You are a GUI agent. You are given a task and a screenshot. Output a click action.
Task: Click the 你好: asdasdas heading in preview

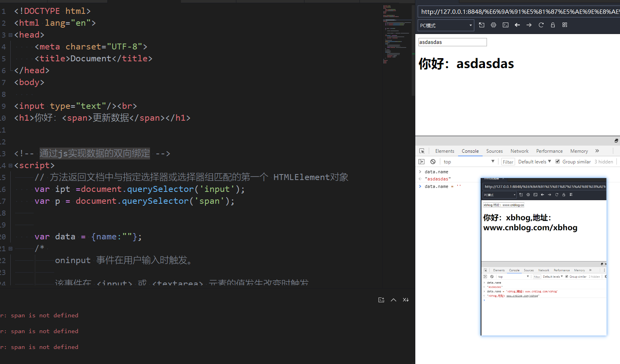466,64
